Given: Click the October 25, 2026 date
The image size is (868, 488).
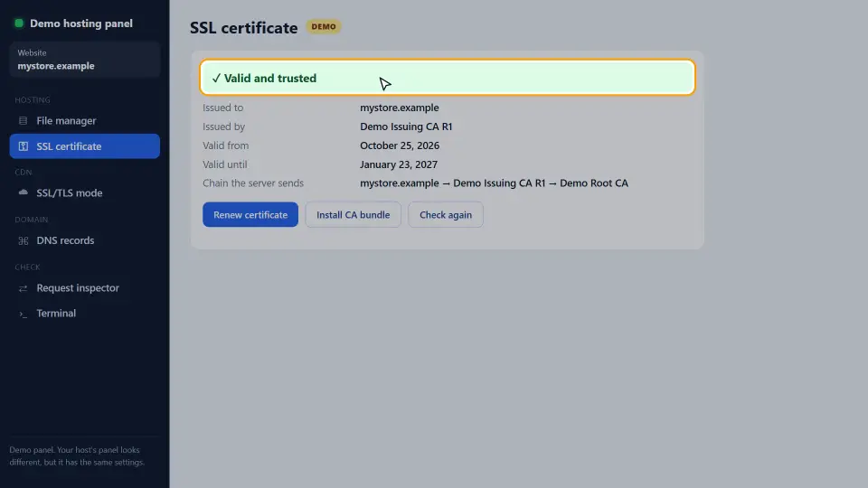Looking at the screenshot, I should [x=399, y=145].
